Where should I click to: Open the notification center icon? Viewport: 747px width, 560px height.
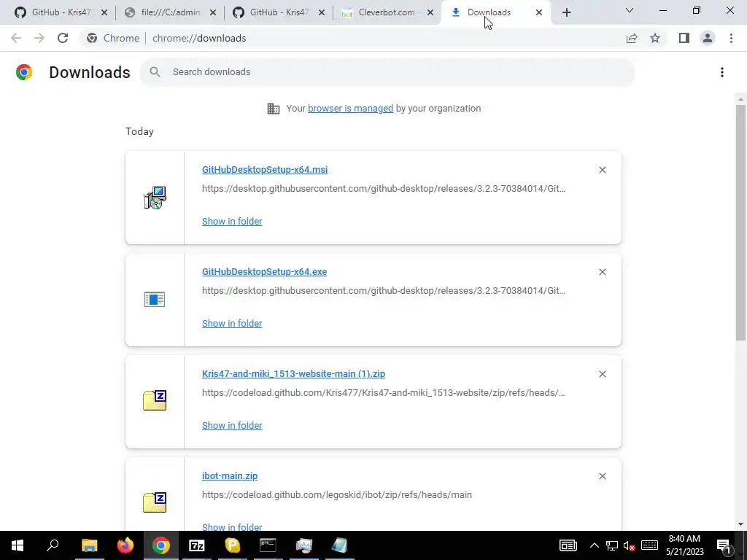724,545
